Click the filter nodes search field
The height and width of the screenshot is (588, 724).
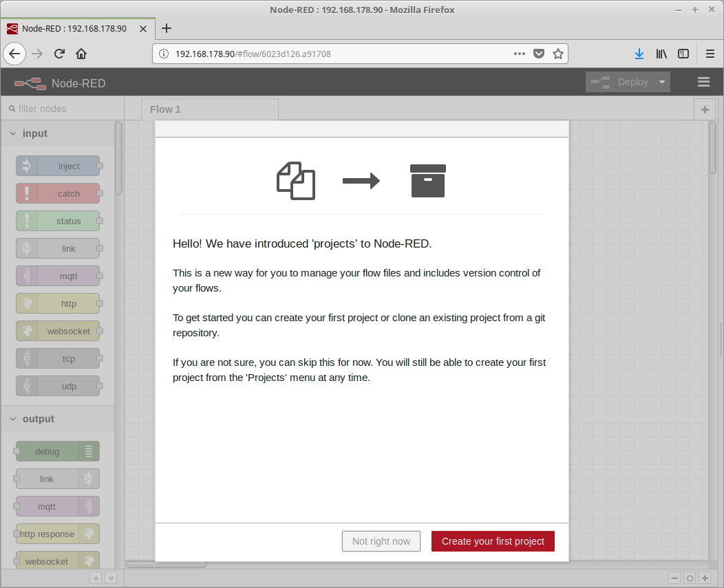coord(62,109)
